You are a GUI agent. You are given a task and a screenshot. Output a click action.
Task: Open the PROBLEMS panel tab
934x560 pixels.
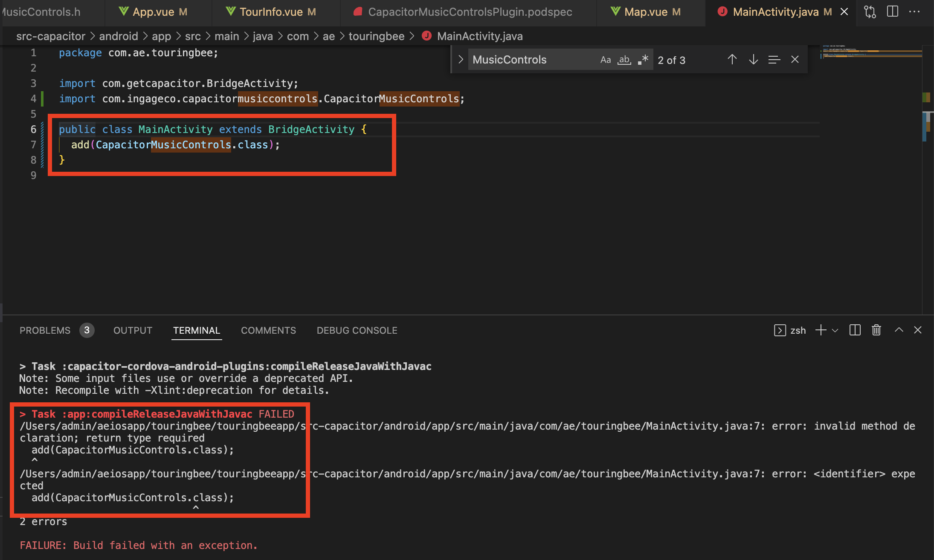point(45,330)
